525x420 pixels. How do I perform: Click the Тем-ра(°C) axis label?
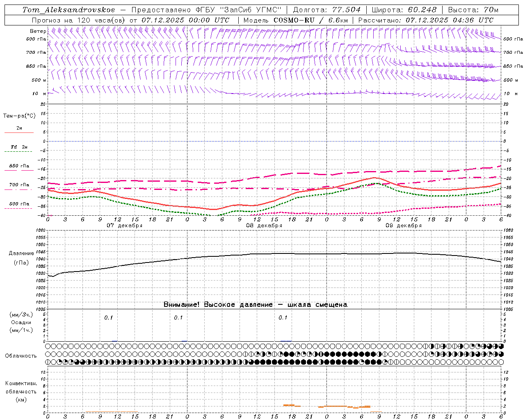19,116
